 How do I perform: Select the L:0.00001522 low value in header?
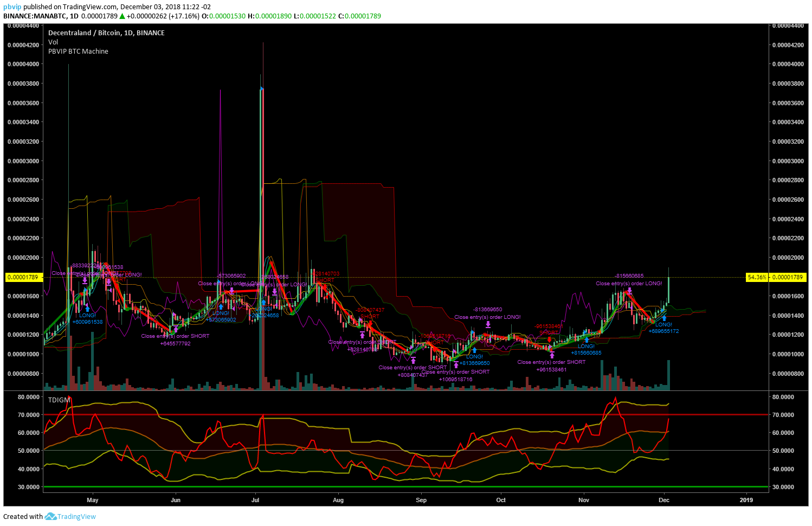(315, 16)
